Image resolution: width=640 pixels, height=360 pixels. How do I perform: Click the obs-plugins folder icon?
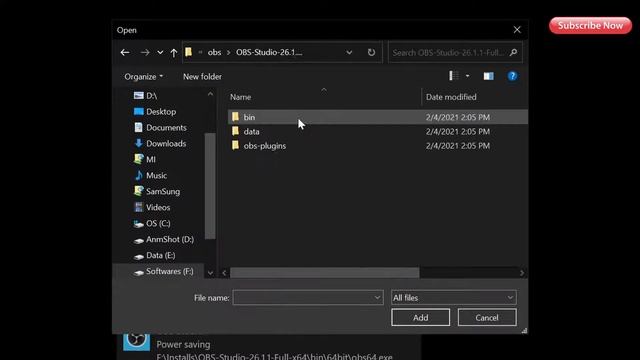coord(235,145)
